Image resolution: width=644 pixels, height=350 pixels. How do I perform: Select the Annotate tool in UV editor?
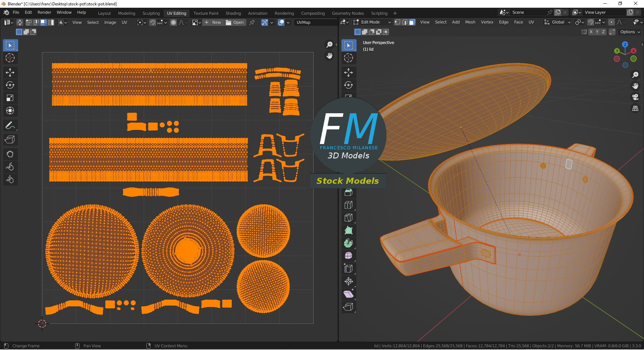pyautogui.click(x=10, y=126)
